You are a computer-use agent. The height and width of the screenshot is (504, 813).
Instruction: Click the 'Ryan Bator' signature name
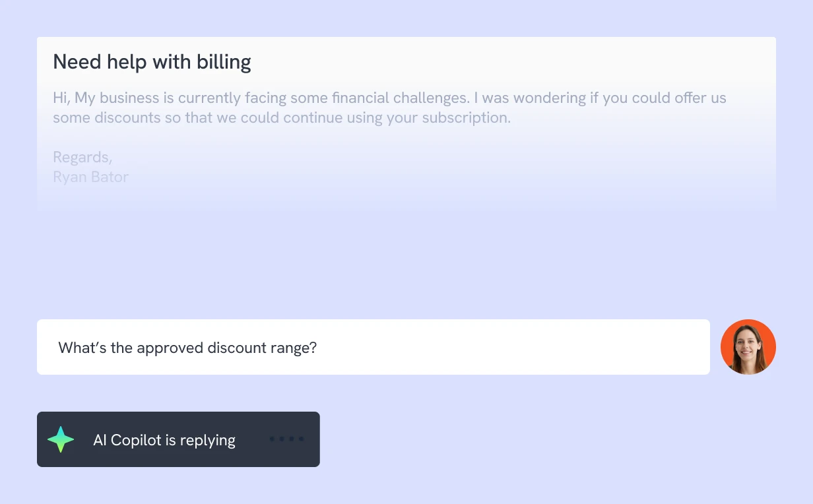point(90,177)
